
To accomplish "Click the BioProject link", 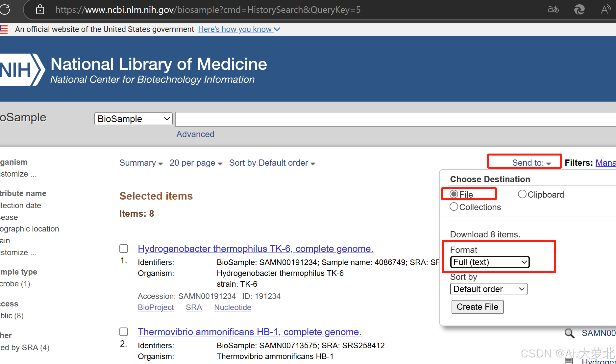I will point(156,307).
